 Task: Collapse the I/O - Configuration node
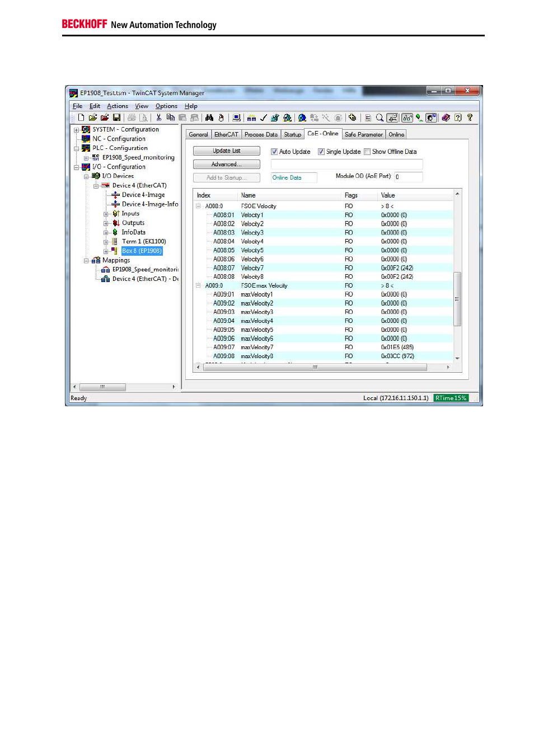pyautogui.click(x=76, y=167)
